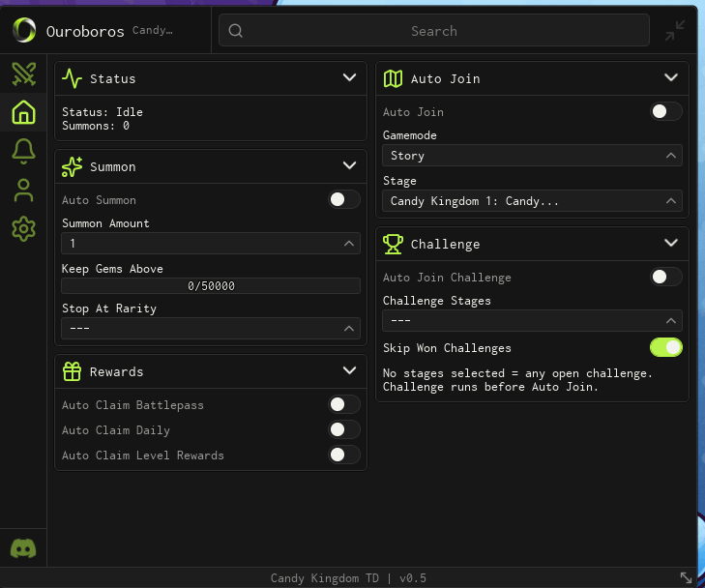Open the Challenge Stages dropdown
Screen dimensions: 705x588
[532, 320]
